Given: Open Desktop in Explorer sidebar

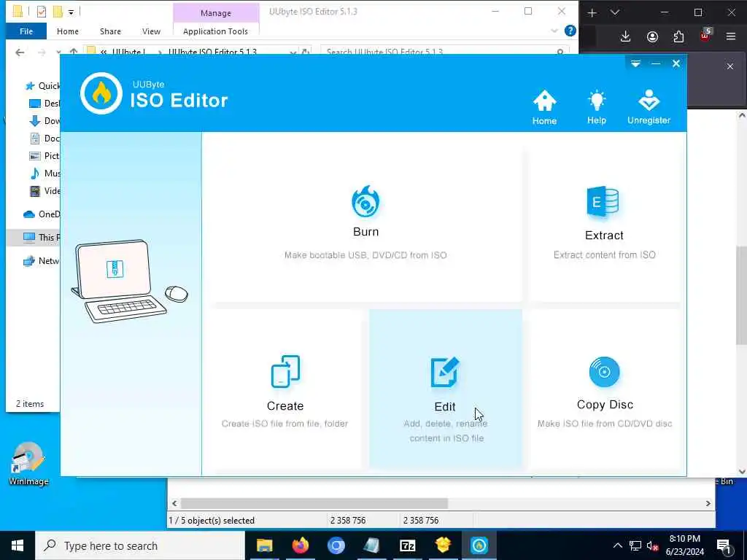Looking at the screenshot, I should tap(44, 104).
